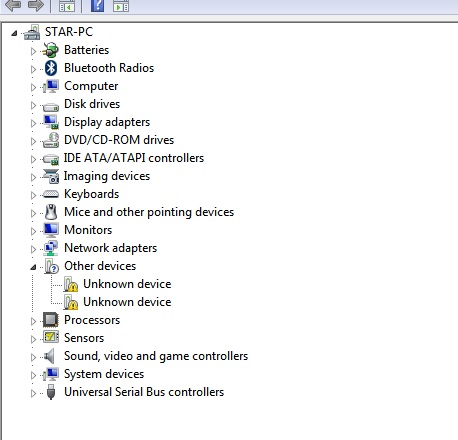Select the Imaging devices label
The width and height of the screenshot is (458, 440).
pyautogui.click(x=107, y=176)
